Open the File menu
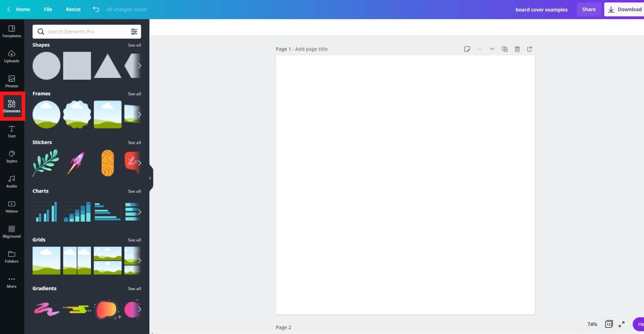Image resolution: width=644 pixels, height=334 pixels. [48, 9]
